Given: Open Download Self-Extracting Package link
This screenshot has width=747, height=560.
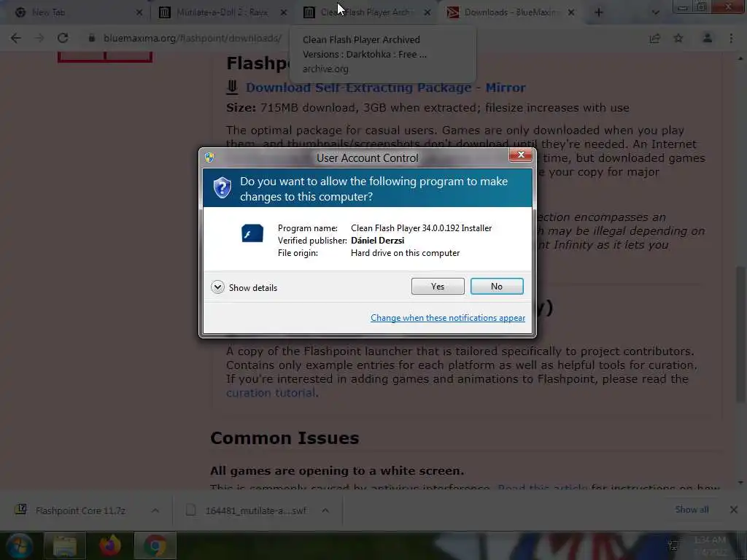Looking at the screenshot, I should coord(358,87).
